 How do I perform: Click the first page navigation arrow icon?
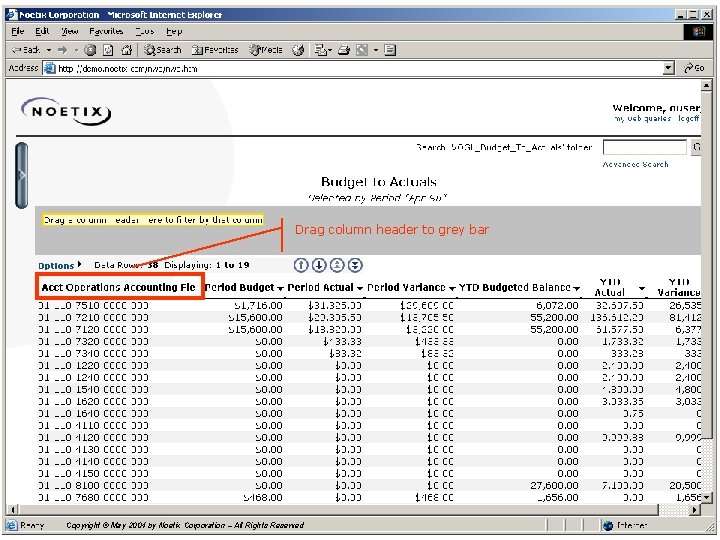[300, 265]
